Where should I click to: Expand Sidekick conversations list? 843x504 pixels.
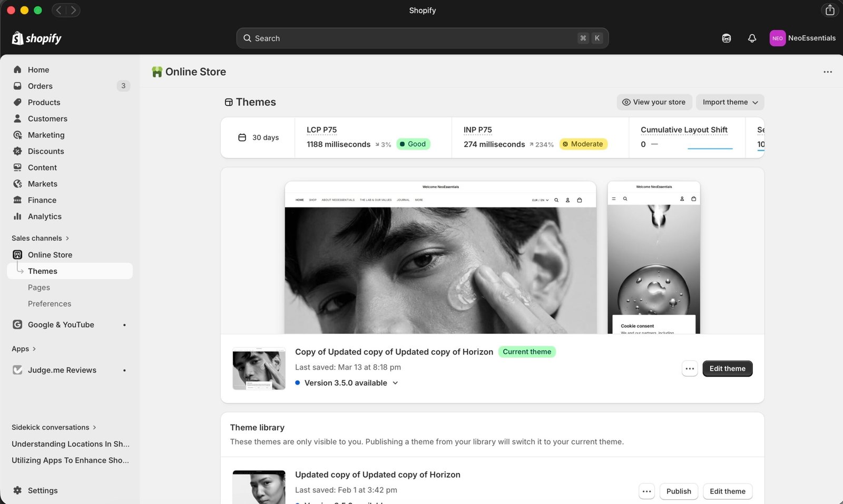point(54,427)
